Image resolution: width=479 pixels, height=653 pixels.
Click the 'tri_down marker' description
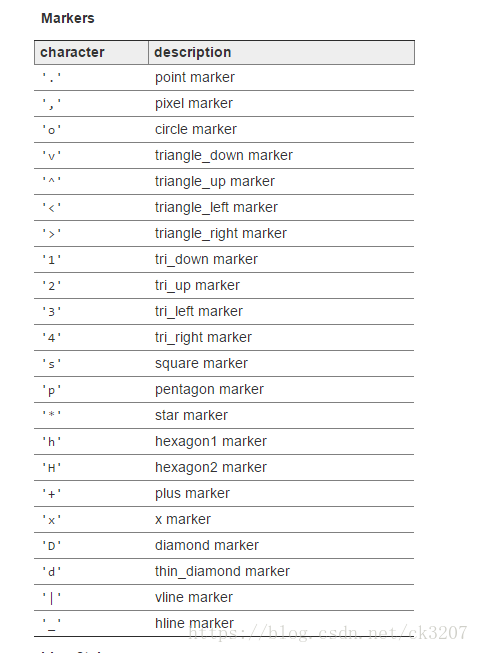coord(206,259)
